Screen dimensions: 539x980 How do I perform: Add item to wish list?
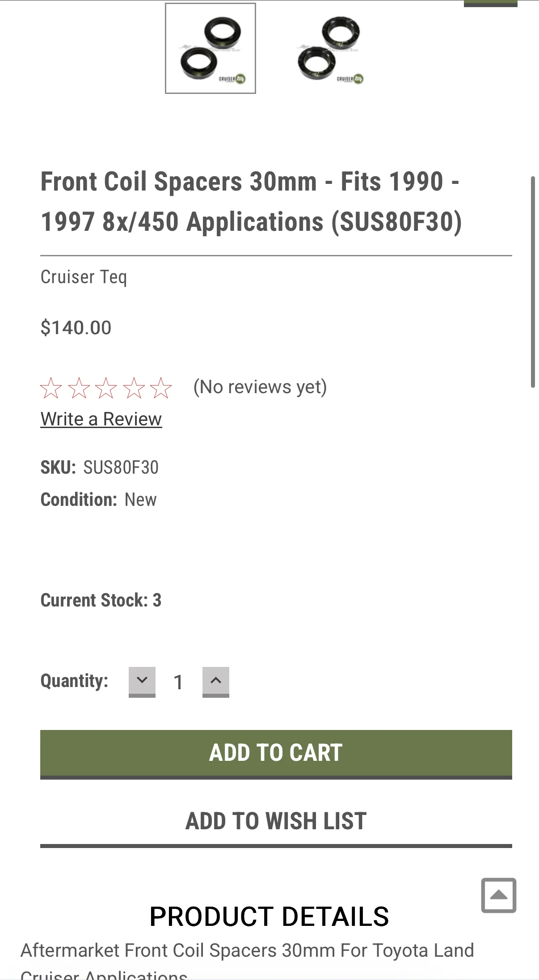pos(276,822)
